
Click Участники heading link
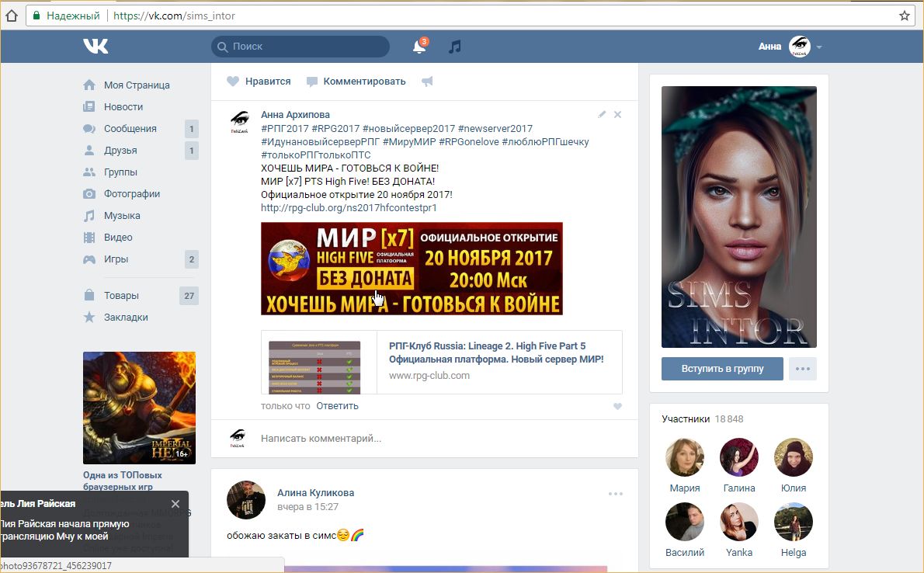[686, 419]
